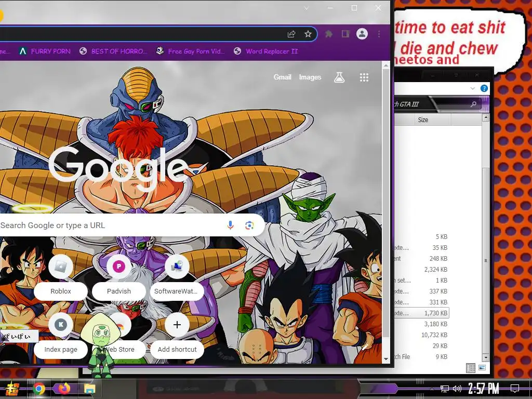Click the Start button on the taskbar
This screenshot has height=399, width=532.
(x=11, y=389)
